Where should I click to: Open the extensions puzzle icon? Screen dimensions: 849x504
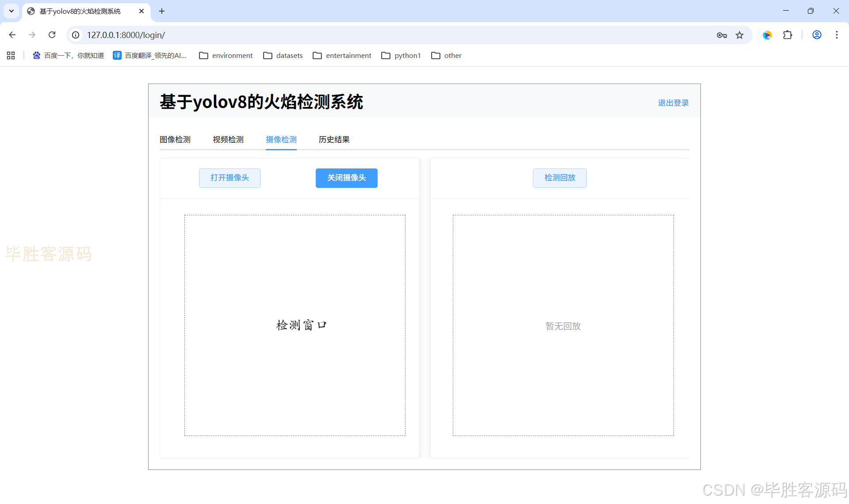[788, 35]
